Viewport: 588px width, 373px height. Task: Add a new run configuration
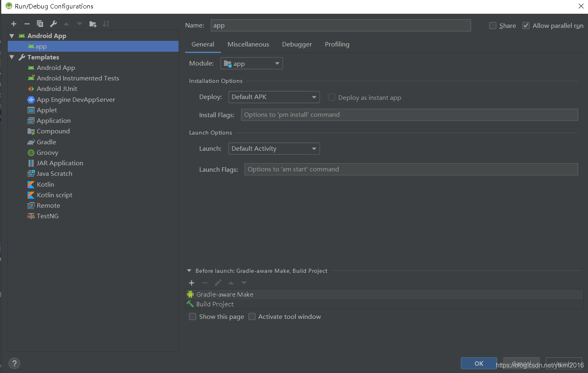13,24
